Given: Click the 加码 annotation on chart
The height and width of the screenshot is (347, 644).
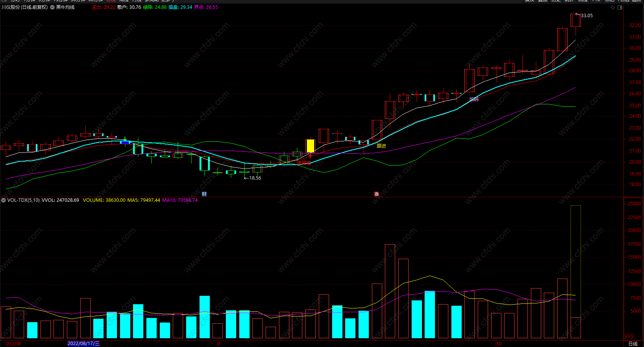Looking at the screenshot, I should coord(474,99).
